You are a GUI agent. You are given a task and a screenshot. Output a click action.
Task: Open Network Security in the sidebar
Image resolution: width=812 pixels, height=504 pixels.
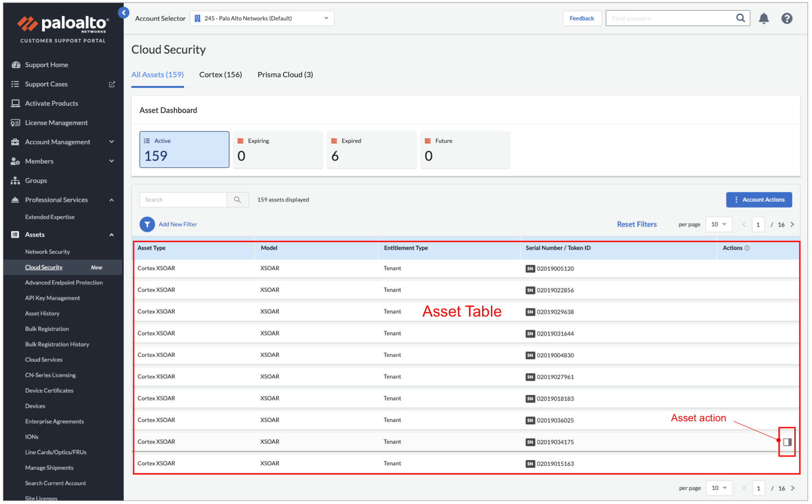pos(47,252)
